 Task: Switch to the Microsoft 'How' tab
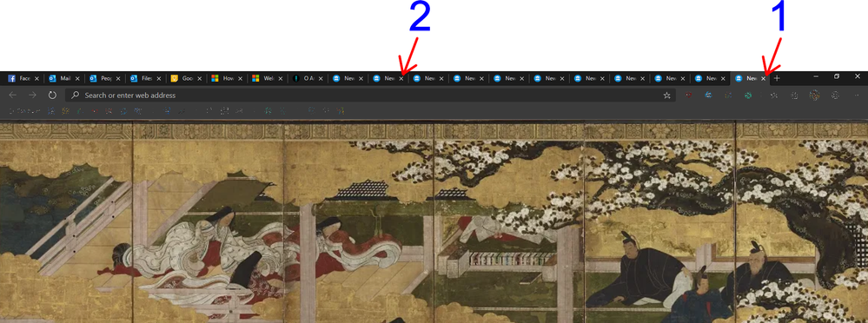pos(226,78)
